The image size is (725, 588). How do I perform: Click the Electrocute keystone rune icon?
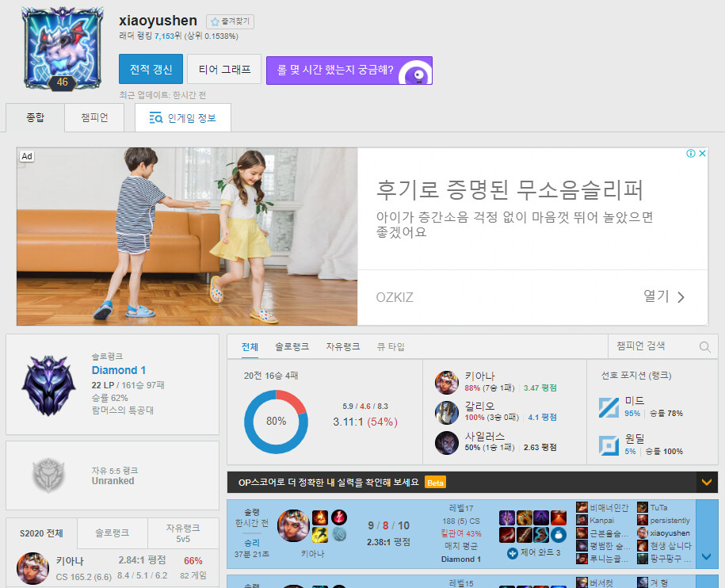[339, 517]
